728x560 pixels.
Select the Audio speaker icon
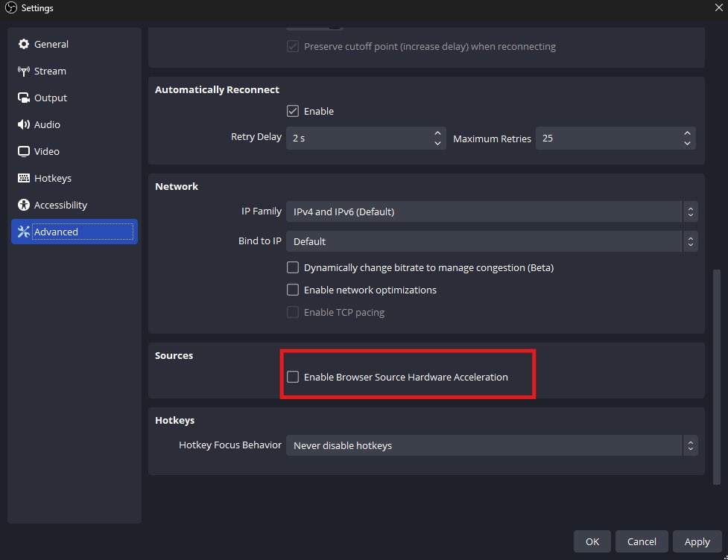24,124
